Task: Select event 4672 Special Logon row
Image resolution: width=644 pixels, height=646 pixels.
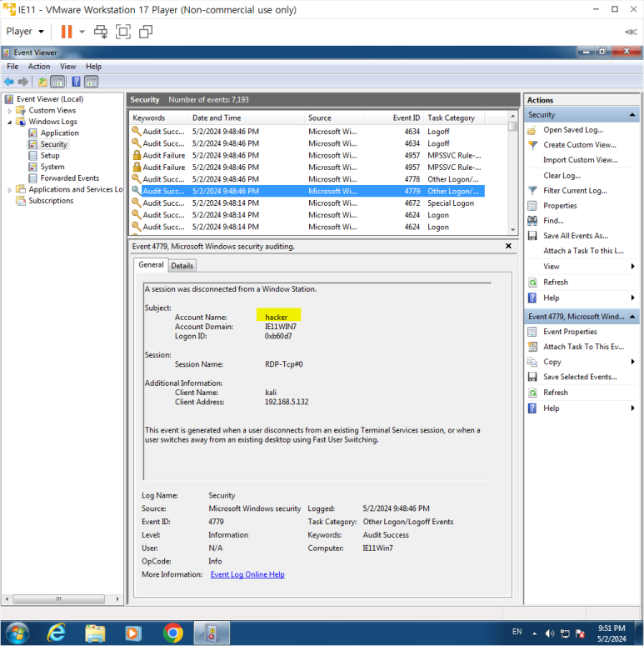Action: [x=307, y=203]
